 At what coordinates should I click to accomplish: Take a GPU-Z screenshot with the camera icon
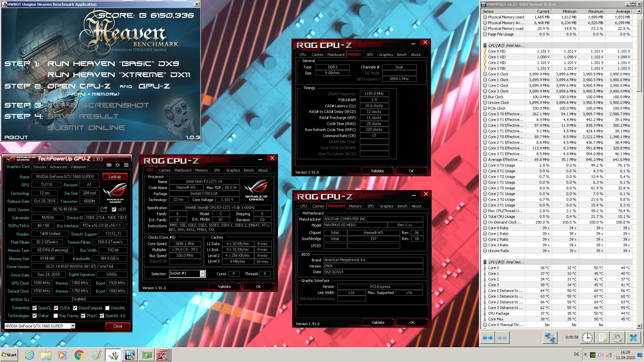click(109, 165)
